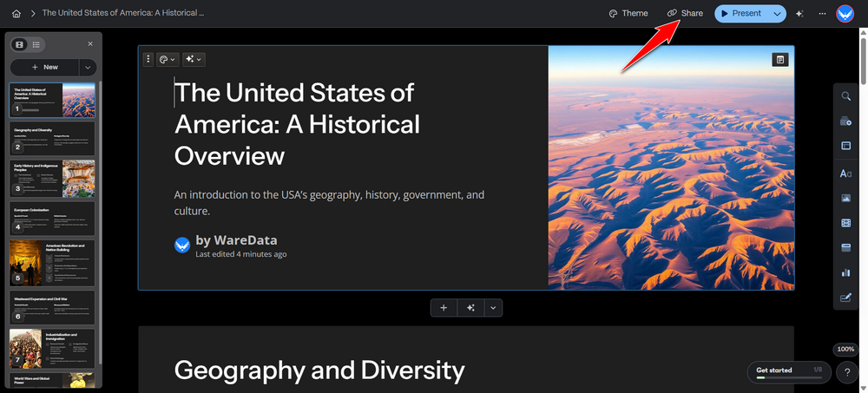Screen dimensions: 868x393
Task: Switch to filmstrip view in slide panel
Action: point(19,44)
